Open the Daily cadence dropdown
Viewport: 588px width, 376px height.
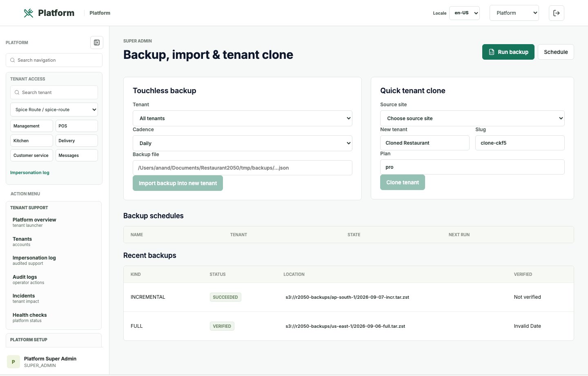(x=243, y=143)
